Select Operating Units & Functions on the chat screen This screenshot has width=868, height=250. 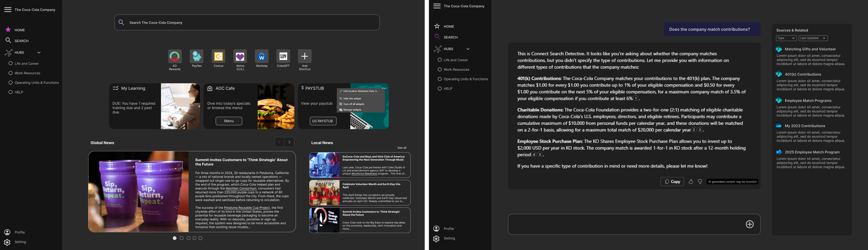tap(440, 79)
